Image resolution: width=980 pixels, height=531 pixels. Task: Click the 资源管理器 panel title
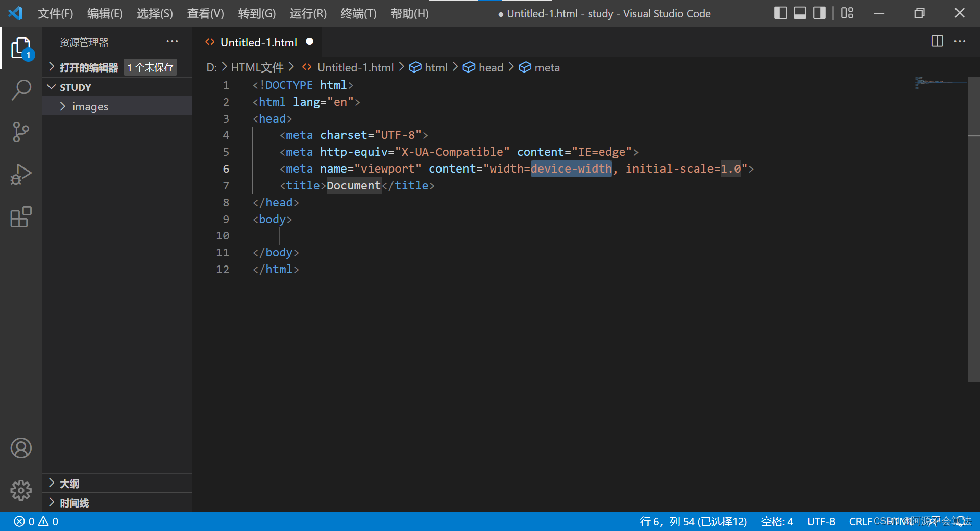(84, 42)
